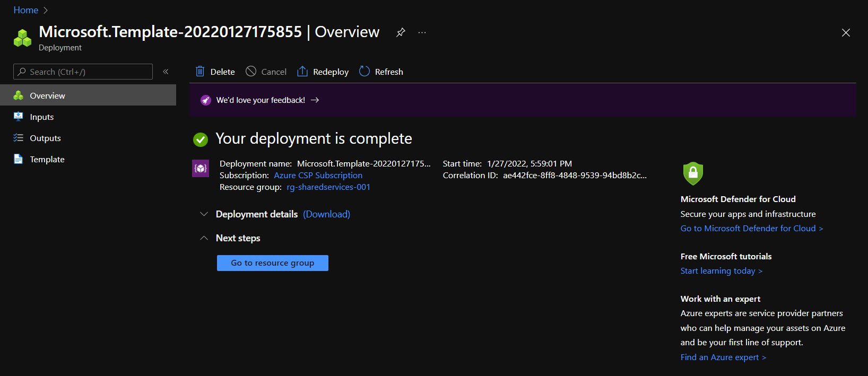Navigate to Home breadcrumb
Image resolution: width=868 pixels, height=376 pixels.
coord(25,10)
